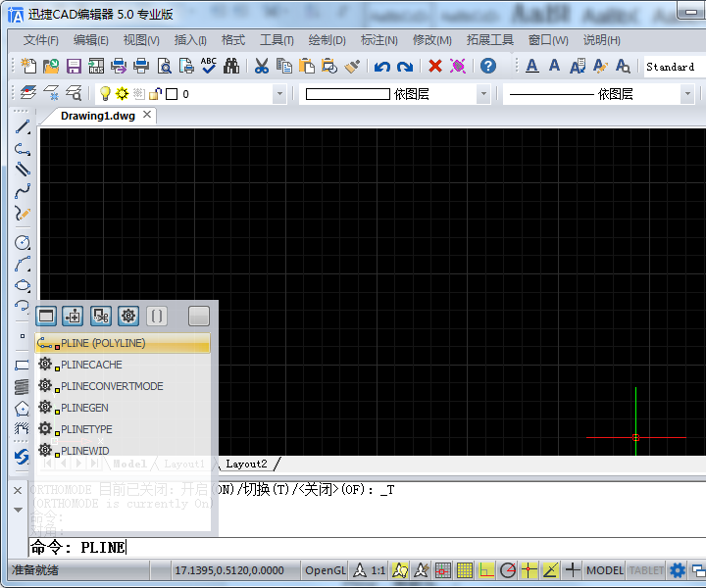Open the 视图(V) menu
Image resolution: width=706 pixels, height=588 pixels.
click(141, 40)
